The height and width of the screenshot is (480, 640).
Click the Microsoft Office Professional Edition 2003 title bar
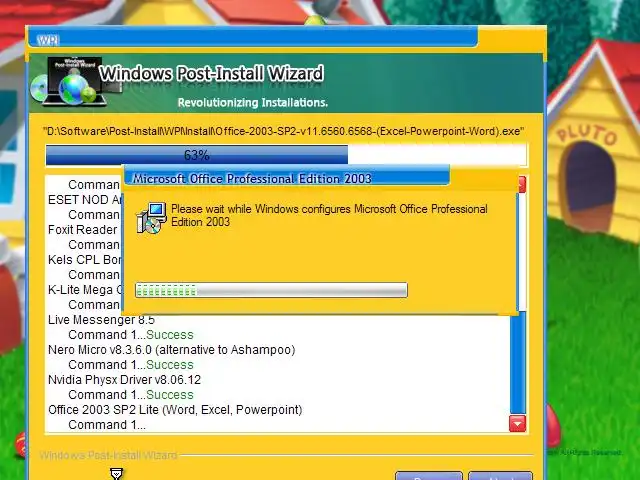[286, 178]
